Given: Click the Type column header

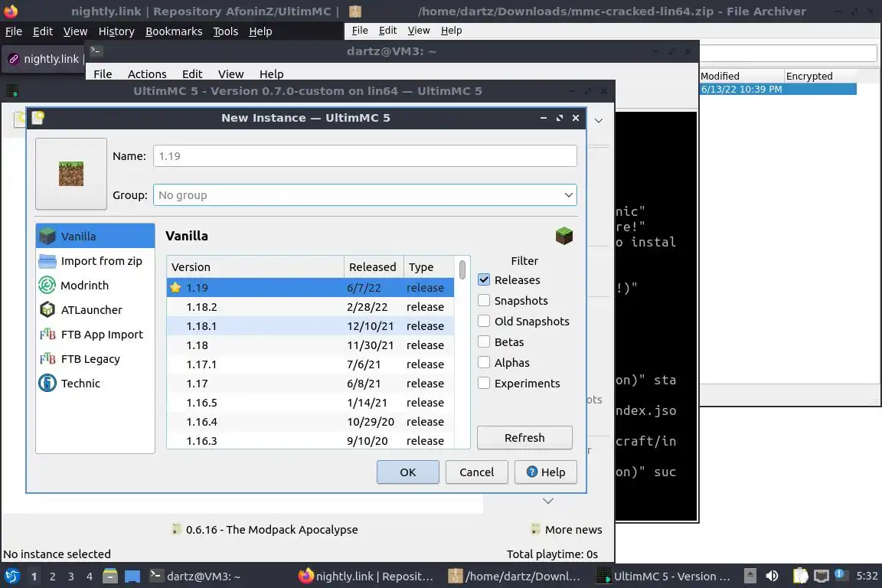Looking at the screenshot, I should [428, 266].
